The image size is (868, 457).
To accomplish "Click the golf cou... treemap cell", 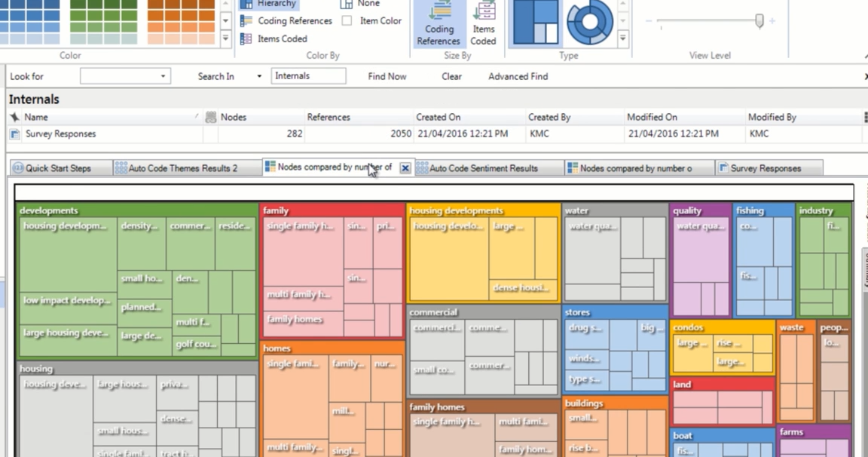I will [x=197, y=345].
